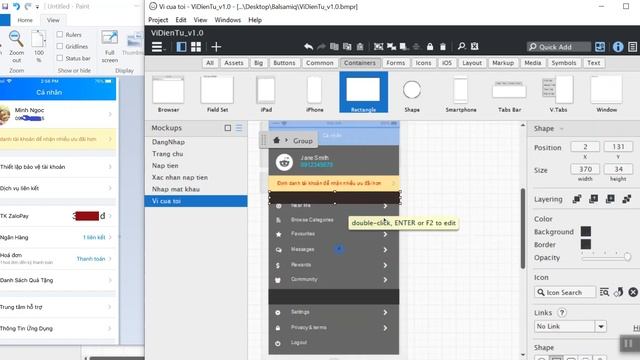Screen dimensions: 640x360
Task: Toggle Status bar checkbox in Paint
Action: click(x=60, y=58)
